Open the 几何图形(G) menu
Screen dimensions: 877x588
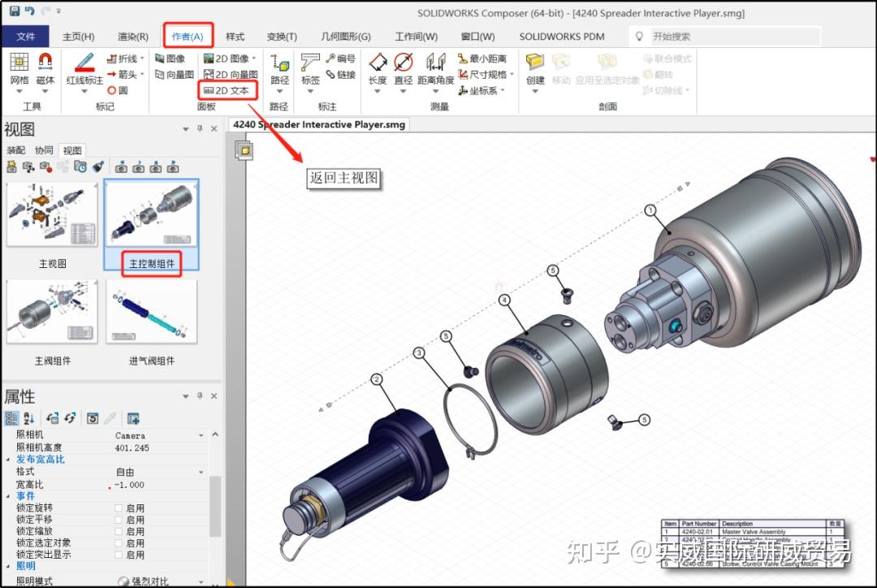point(344,36)
